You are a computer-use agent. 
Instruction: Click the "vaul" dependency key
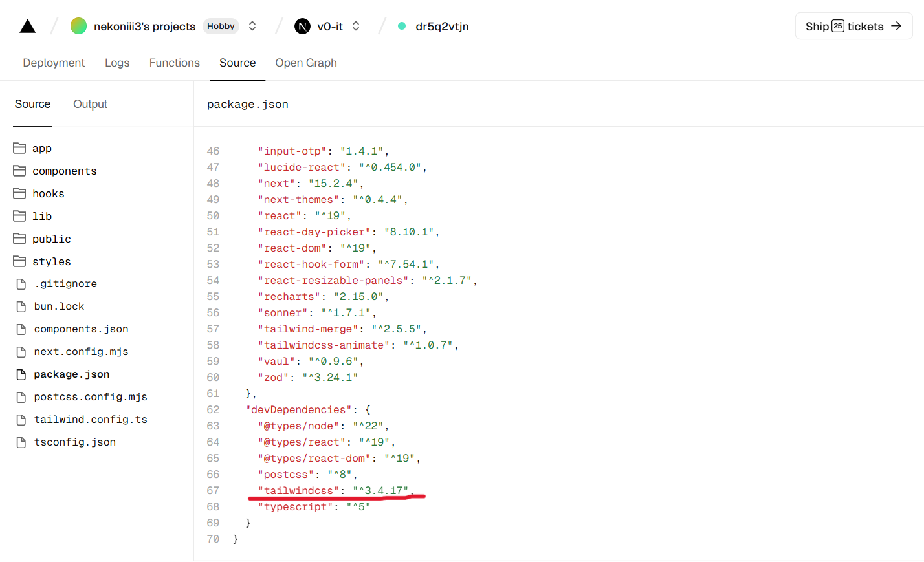[x=276, y=362]
